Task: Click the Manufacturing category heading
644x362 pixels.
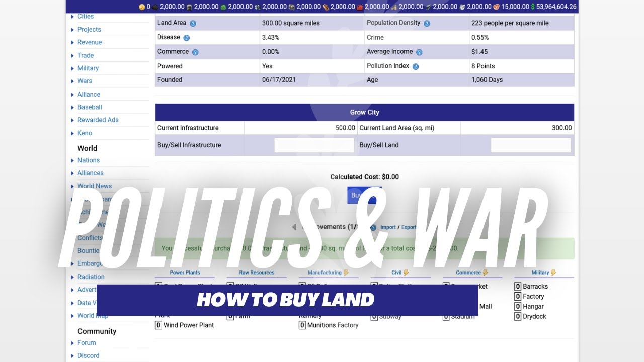Action: (x=325, y=273)
